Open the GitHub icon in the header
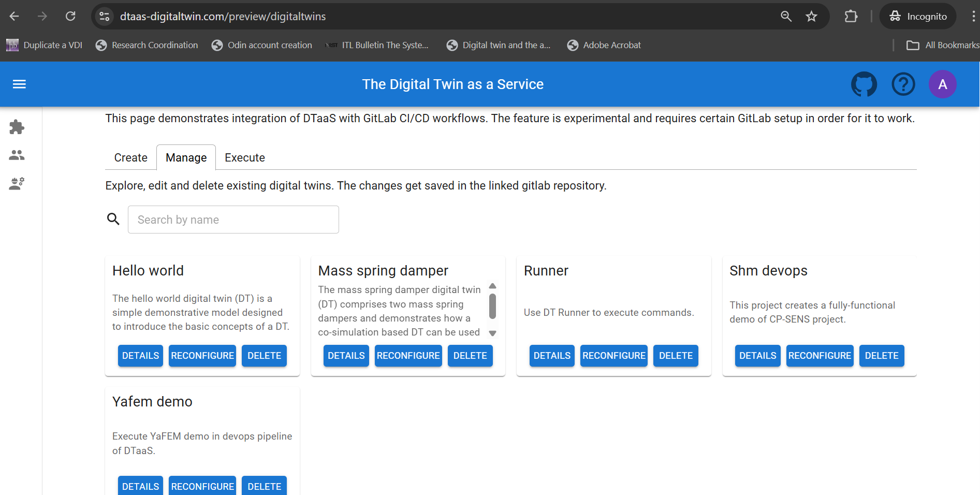 point(864,84)
